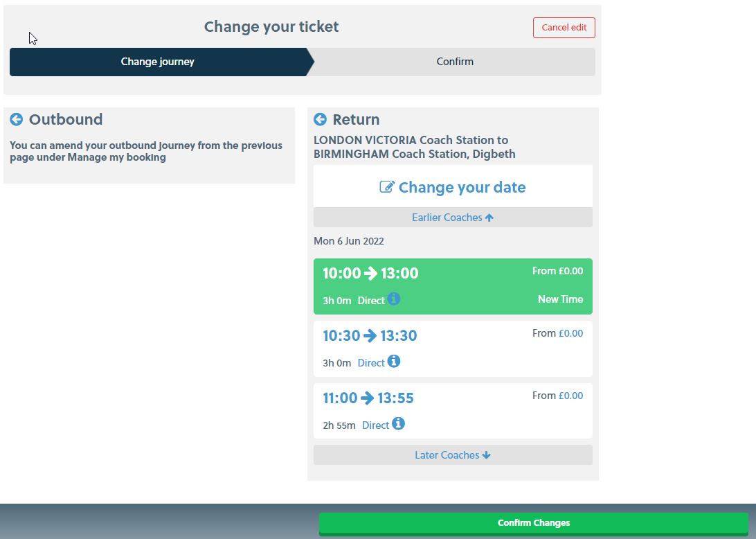Expand the Later Coaches list
The height and width of the screenshot is (539, 756).
click(453, 455)
